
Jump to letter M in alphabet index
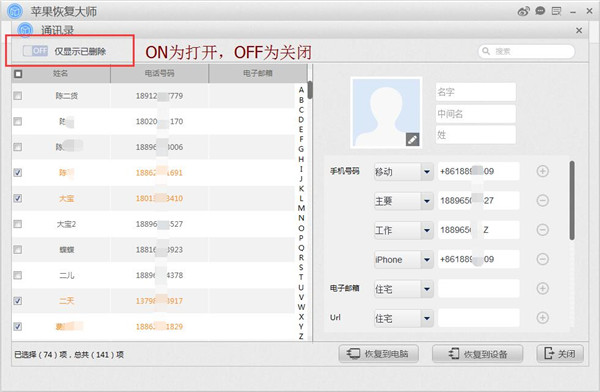click(301, 208)
